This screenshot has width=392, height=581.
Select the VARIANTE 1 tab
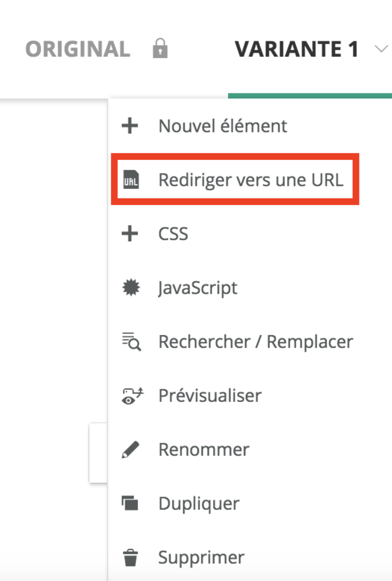click(x=297, y=49)
